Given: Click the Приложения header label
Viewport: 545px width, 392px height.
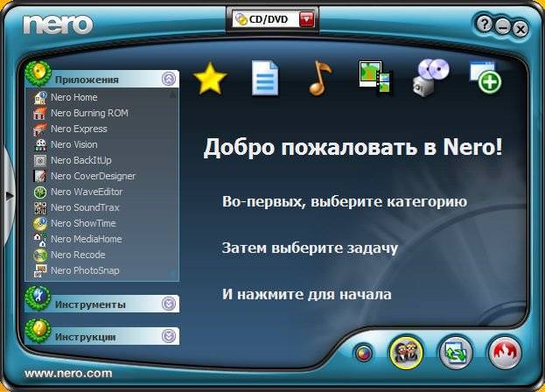Looking at the screenshot, I should pyautogui.click(x=87, y=80).
